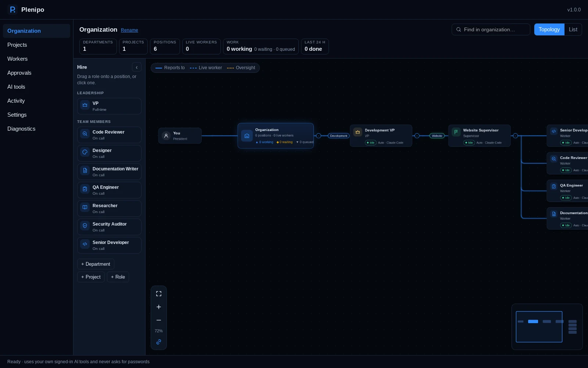This screenshot has height=368, width=588.
Task: Click the Oversight legend entry
Action: tap(241, 68)
